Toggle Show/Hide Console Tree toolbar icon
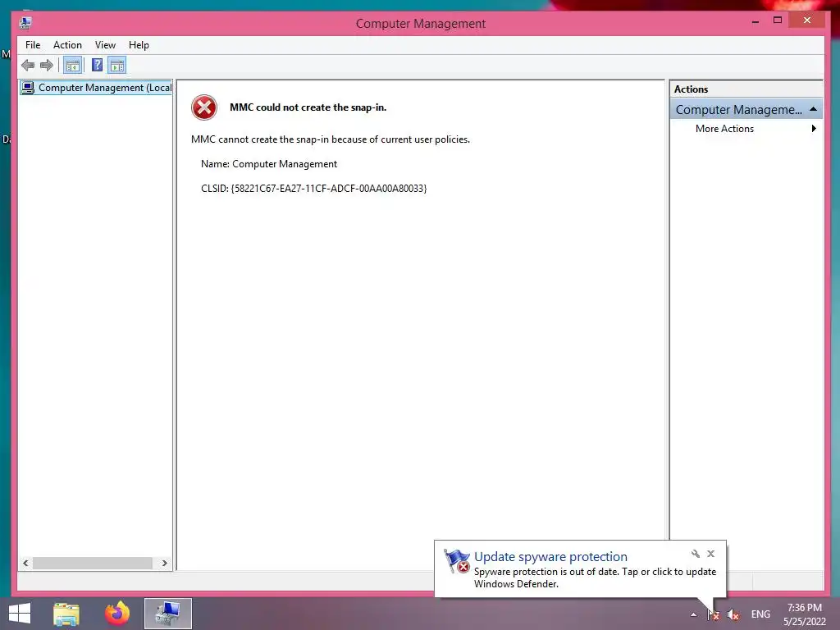This screenshot has width=840, height=630. (x=72, y=66)
